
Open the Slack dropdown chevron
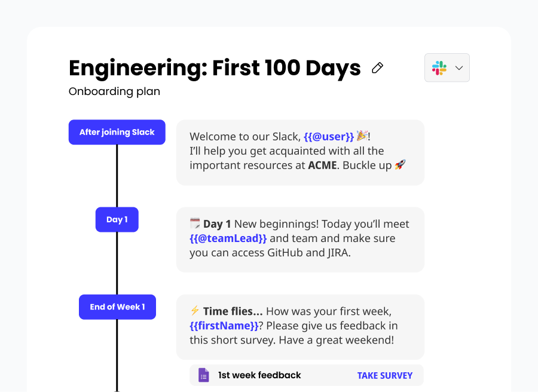459,68
